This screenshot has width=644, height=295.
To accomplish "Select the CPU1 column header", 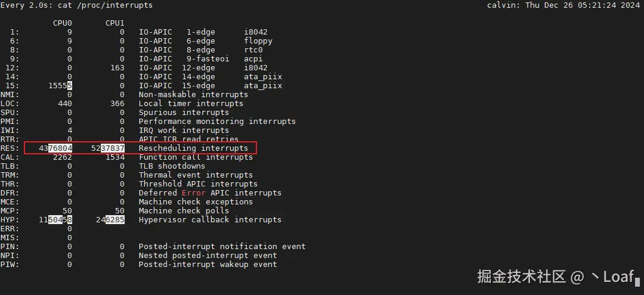I will click(x=114, y=23).
